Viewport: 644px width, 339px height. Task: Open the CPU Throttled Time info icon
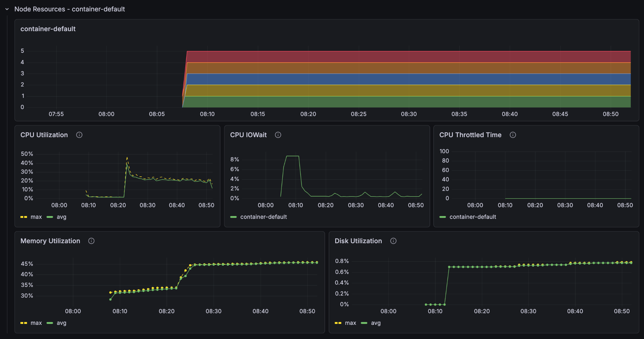tap(513, 135)
